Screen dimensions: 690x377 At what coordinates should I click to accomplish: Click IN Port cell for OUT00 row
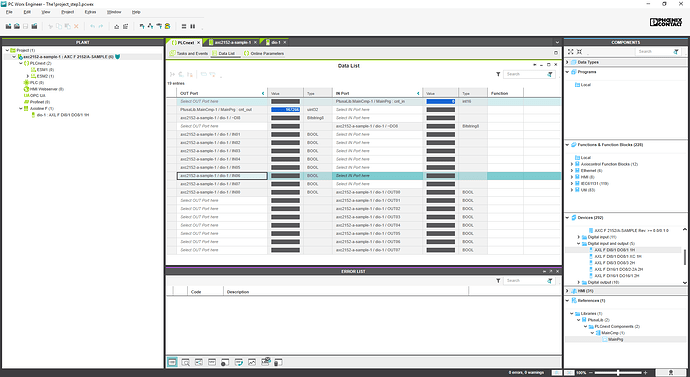coord(378,192)
